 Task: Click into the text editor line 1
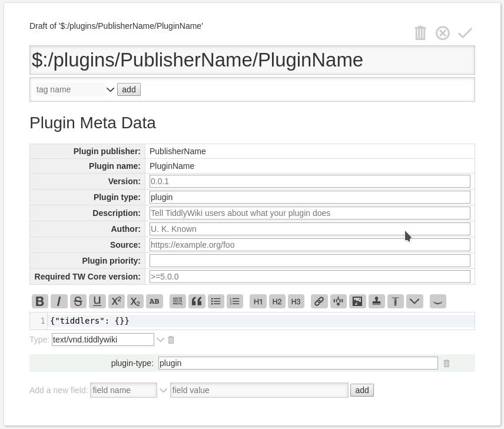[261, 321]
